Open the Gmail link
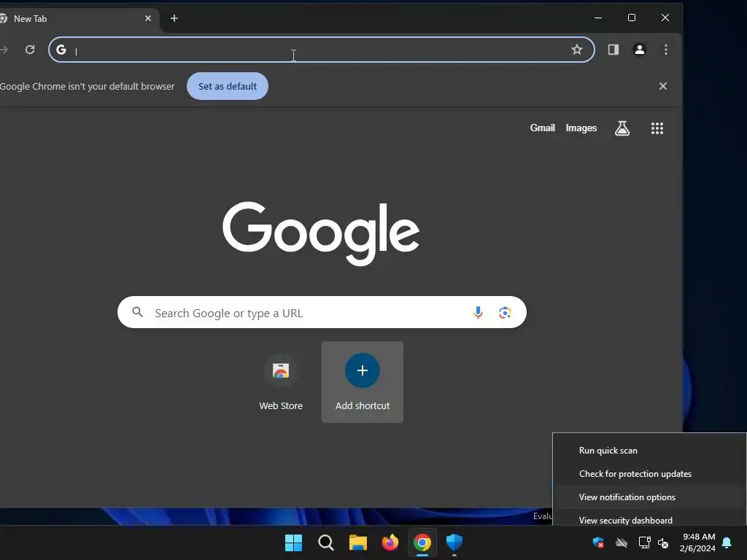Screen dimensions: 747x560 [x=543, y=128]
